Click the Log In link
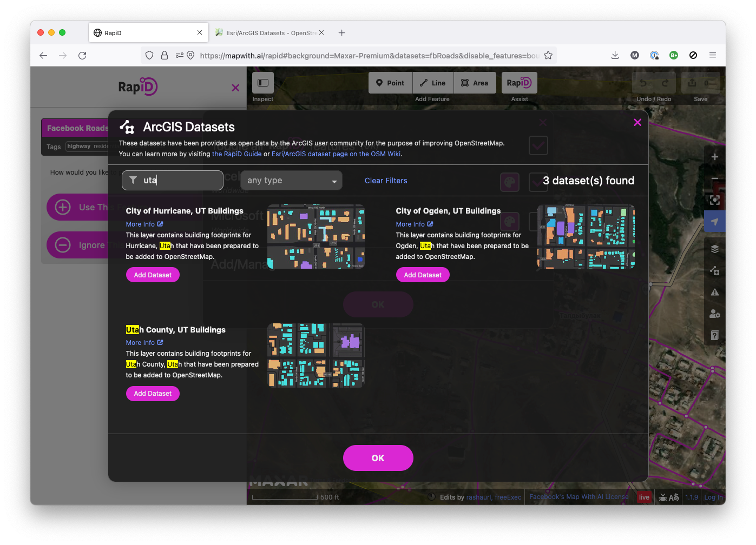756x545 pixels. (713, 497)
